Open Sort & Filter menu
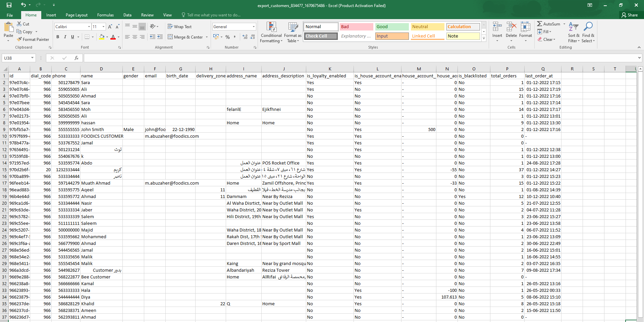This screenshot has height=322, width=644. (574, 33)
